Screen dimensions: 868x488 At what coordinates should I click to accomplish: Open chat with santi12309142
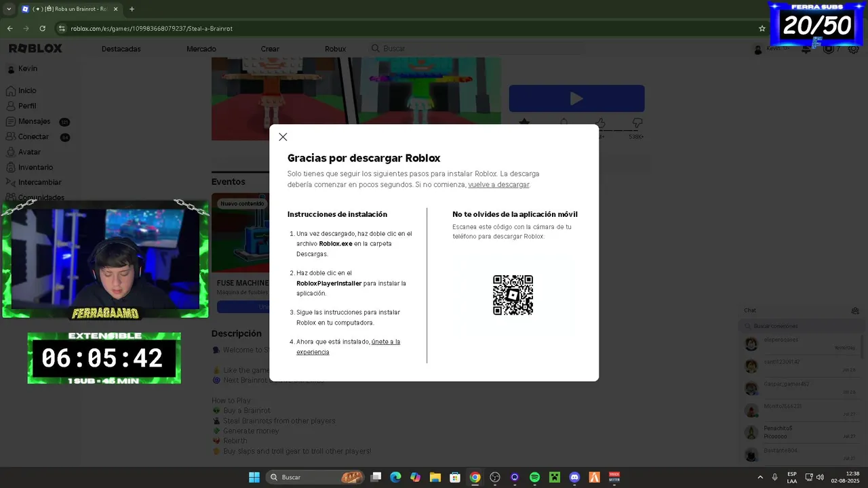[x=800, y=366]
